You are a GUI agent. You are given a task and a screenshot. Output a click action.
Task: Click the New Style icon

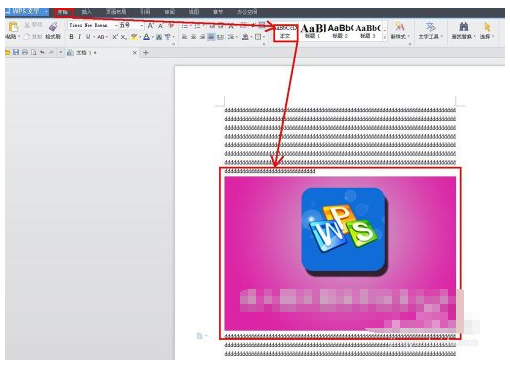[x=399, y=27]
